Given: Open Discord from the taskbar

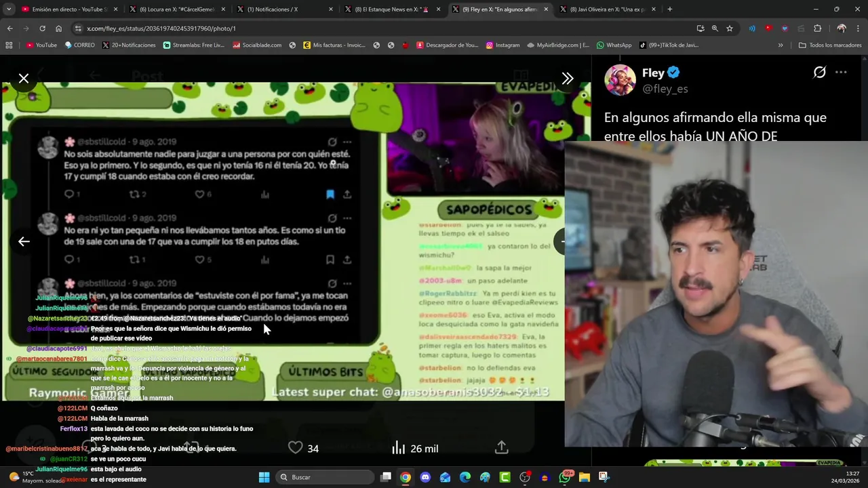Looking at the screenshot, I should click(425, 477).
